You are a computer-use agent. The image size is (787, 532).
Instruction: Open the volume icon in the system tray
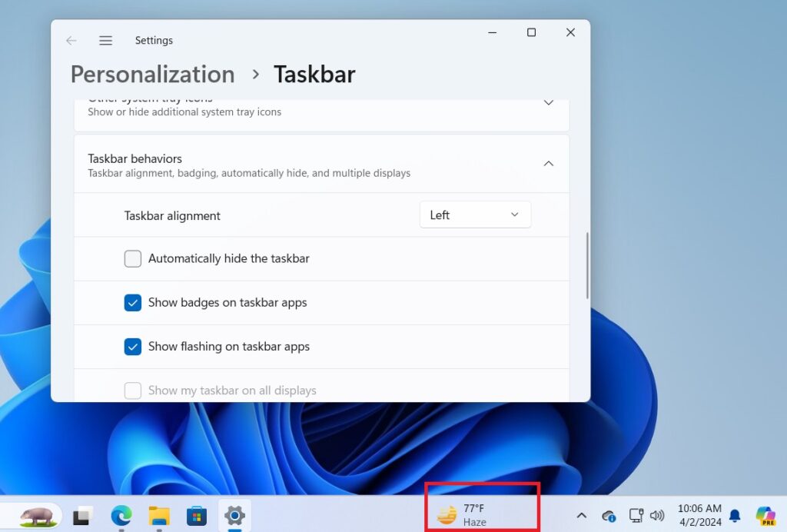(658, 516)
